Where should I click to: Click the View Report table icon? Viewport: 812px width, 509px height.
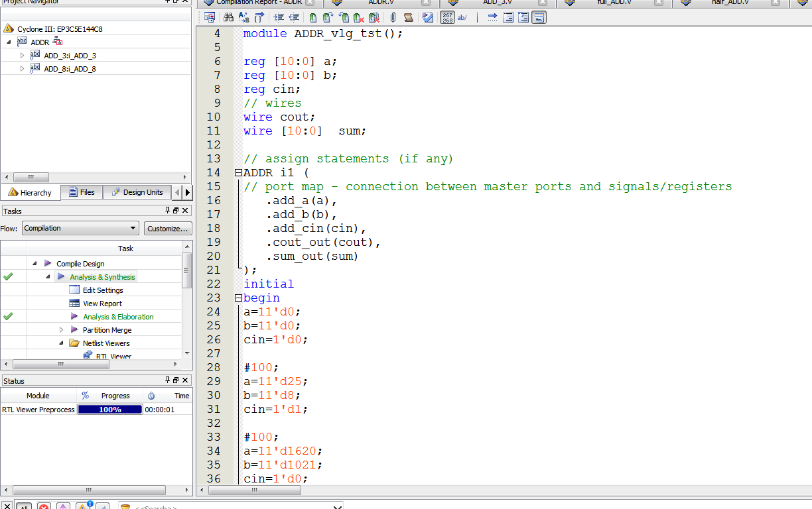[74, 304]
